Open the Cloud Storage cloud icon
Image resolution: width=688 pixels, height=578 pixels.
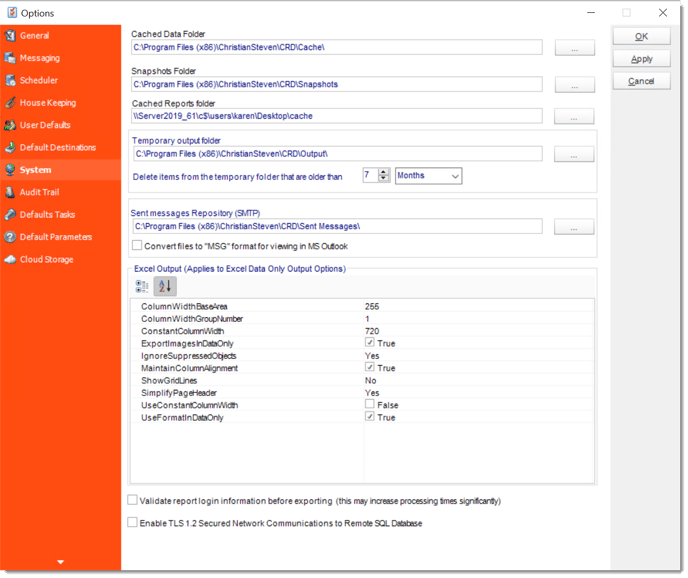[10, 259]
